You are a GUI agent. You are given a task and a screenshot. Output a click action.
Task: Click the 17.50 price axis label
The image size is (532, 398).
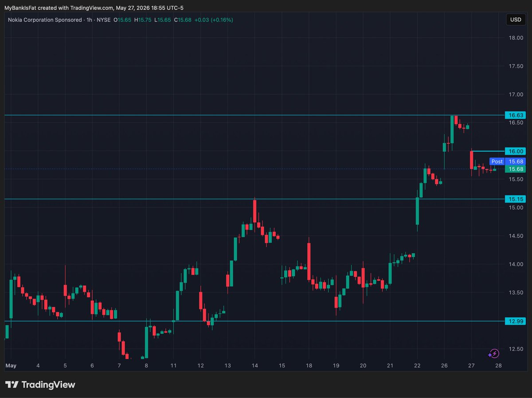point(515,66)
